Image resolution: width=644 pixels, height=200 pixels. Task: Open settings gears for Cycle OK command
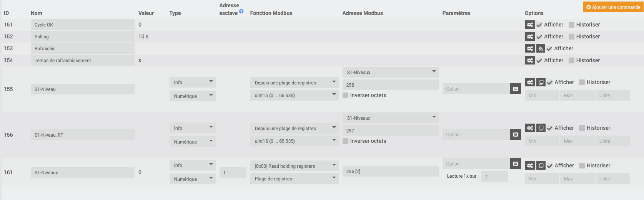[530, 25]
